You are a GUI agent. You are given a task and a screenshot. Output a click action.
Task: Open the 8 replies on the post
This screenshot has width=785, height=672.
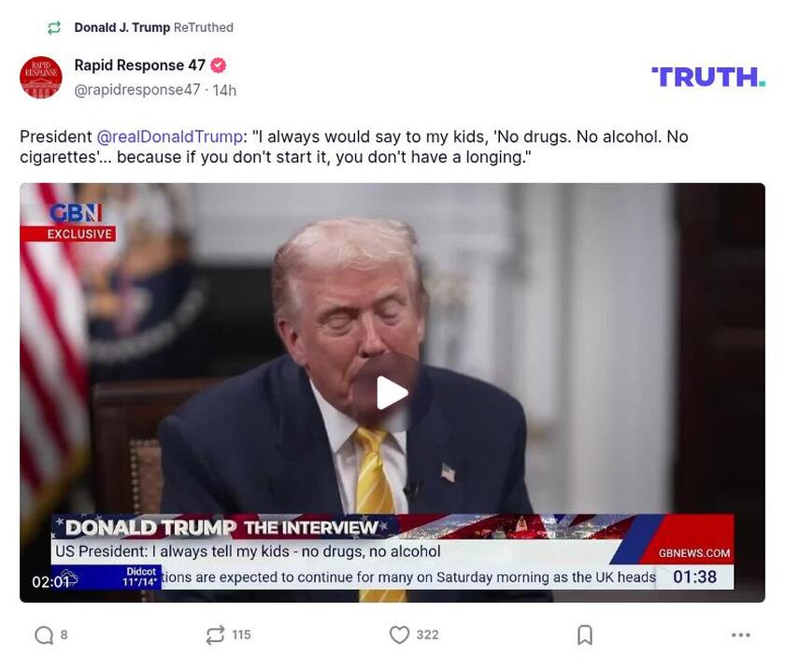pos(63,634)
